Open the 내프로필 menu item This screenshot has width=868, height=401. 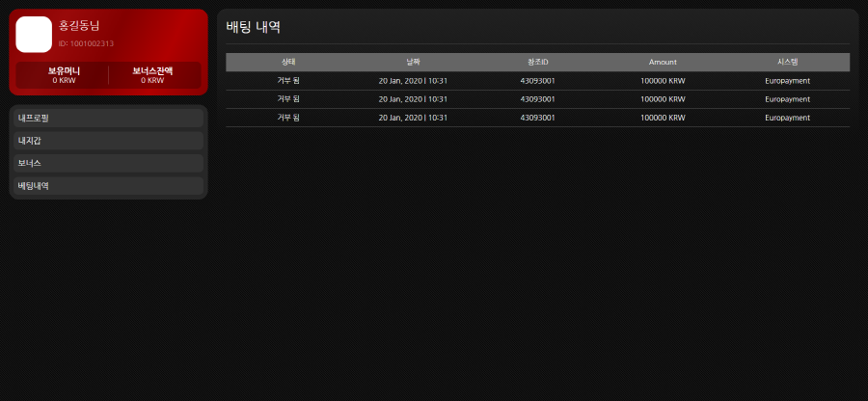click(x=108, y=118)
